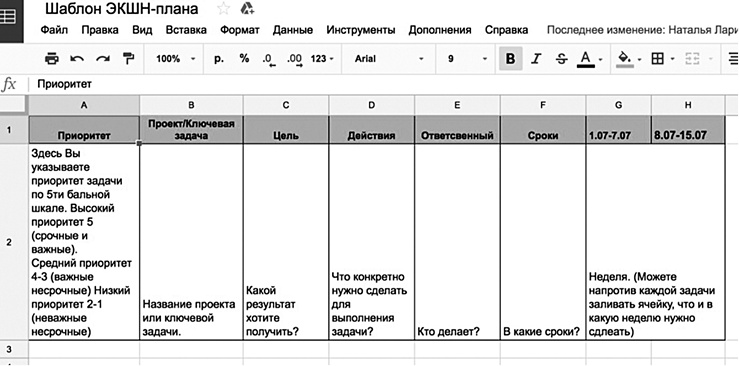Viewport: 739px width, 366px height.
Task: Open the Правка menu
Action: [x=100, y=30]
